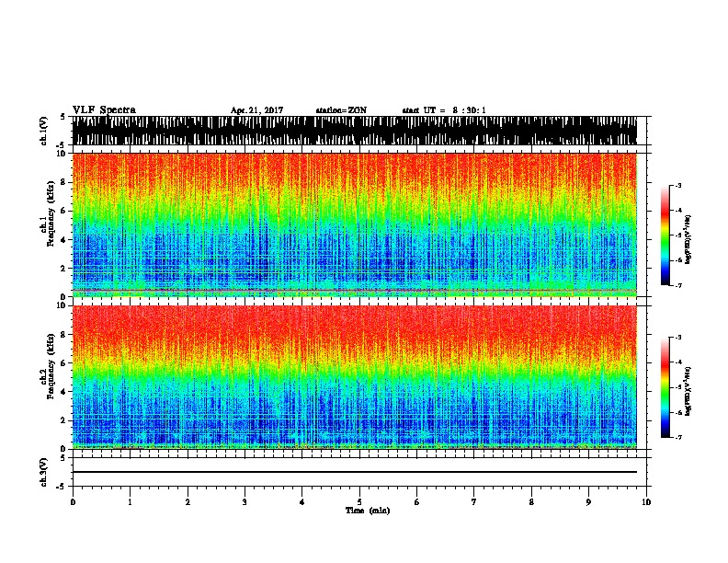Click the time axis tick label 0

pos(73,502)
